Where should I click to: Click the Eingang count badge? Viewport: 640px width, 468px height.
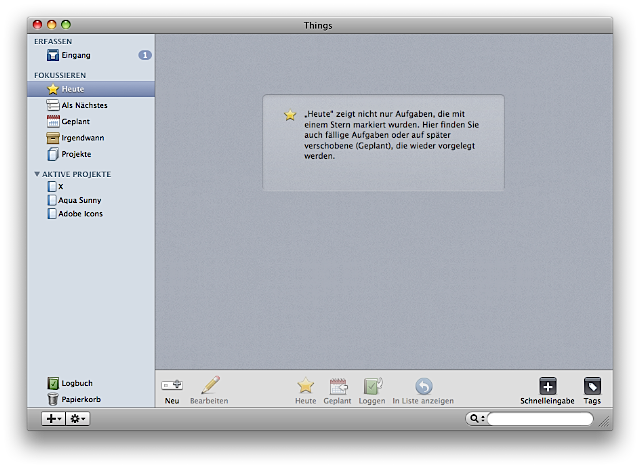145,55
